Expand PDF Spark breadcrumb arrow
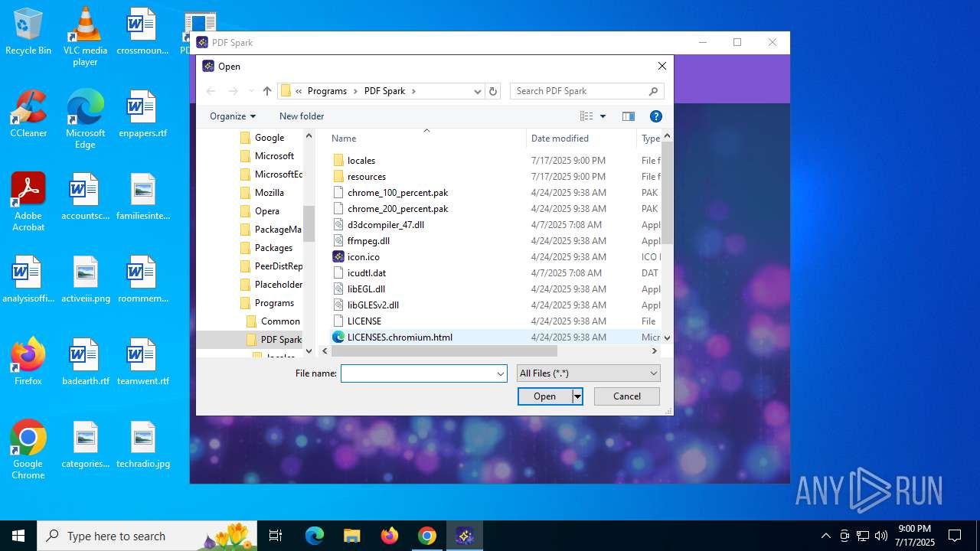Image resolution: width=980 pixels, height=551 pixels. click(414, 91)
